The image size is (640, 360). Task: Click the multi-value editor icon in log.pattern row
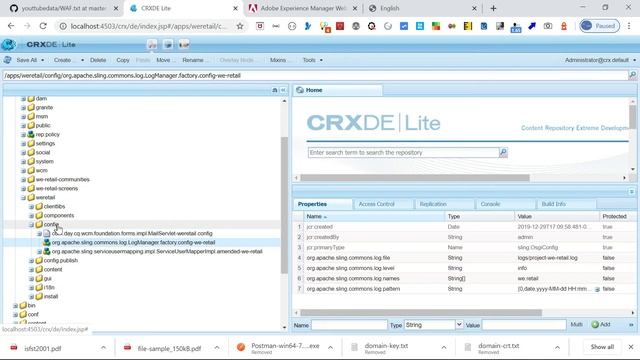click(x=597, y=289)
